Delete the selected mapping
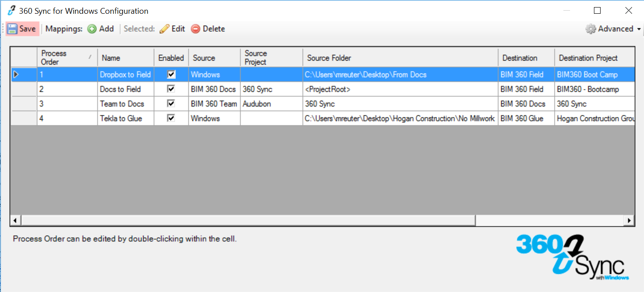The height and width of the screenshot is (292, 644). coord(208,29)
